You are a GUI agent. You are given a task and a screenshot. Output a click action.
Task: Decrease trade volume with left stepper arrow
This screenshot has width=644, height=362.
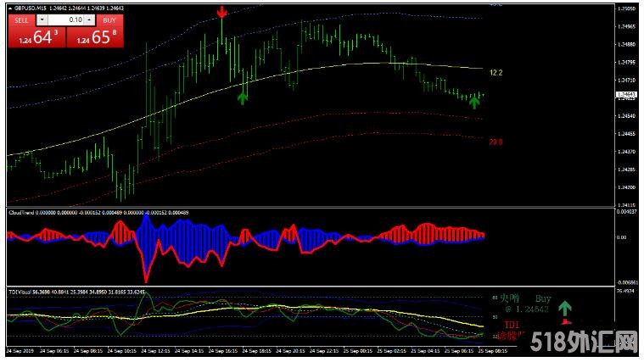pos(42,19)
